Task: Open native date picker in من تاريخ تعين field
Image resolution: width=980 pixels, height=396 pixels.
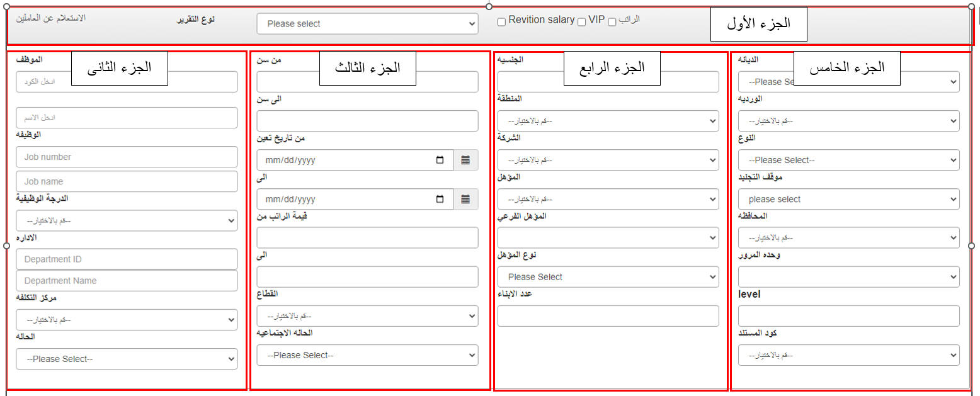Action: tap(440, 160)
